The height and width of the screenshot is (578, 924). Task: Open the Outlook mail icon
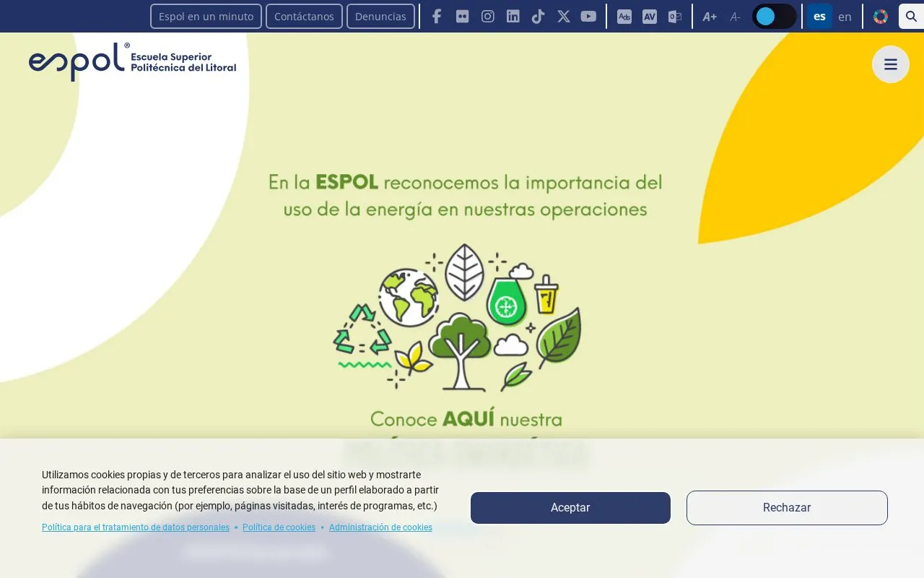tap(675, 16)
